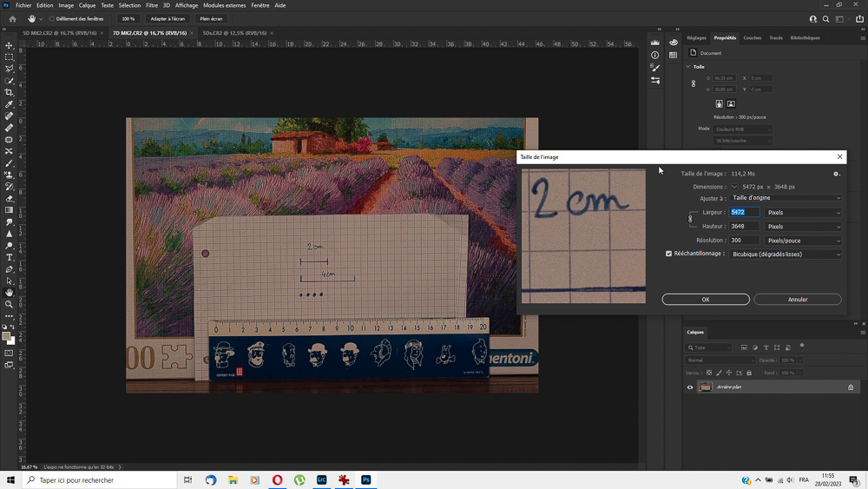The image size is (868, 489).
Task: Click the Largeur value field
Action: pyautogui.click(x=744, y=212)
